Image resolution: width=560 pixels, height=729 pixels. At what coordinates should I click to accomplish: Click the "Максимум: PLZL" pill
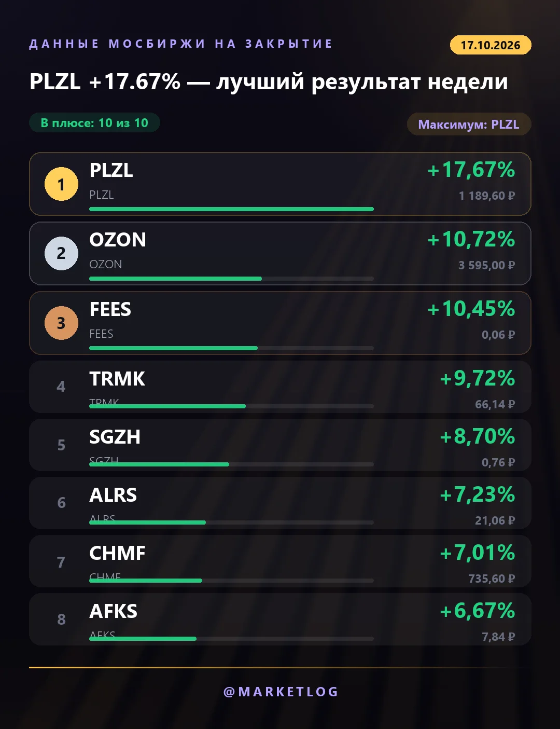469,125
